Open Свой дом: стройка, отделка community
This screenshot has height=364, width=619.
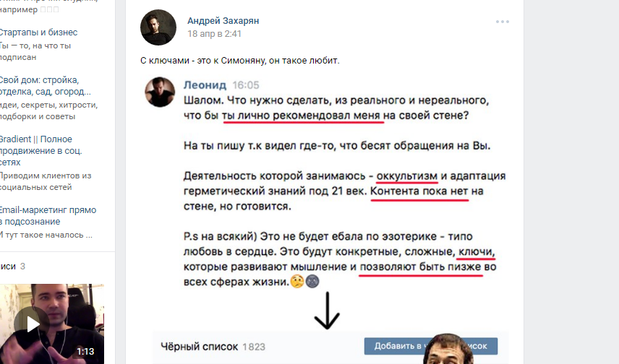tap(45, 85)
